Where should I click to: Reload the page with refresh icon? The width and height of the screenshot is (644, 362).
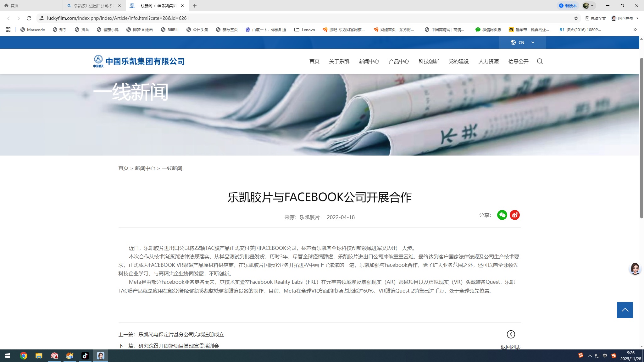pos(29,18)
